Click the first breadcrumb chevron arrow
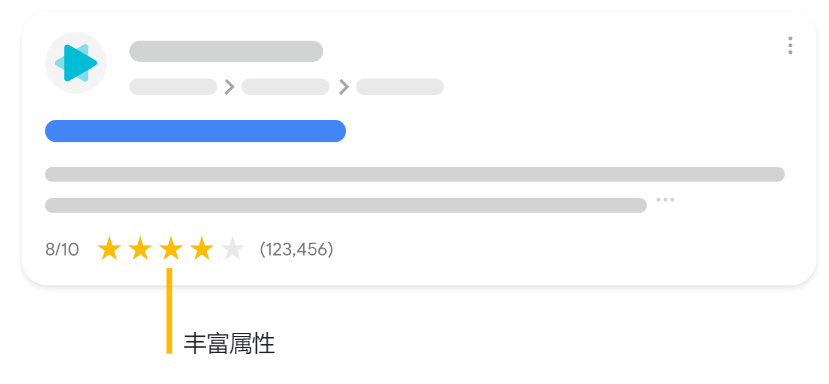 229,87
